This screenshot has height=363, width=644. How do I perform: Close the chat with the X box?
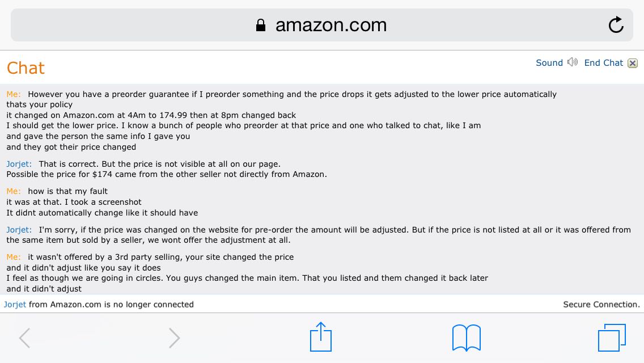click(x=633, y=64)
